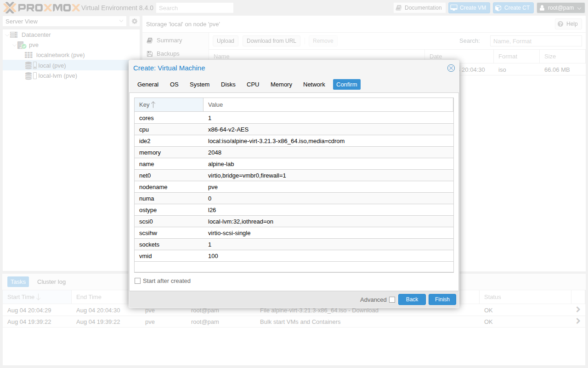The height and width of the screenshot is (368, 588).
Task: Click the Create VM button
Action: [469, 8]
